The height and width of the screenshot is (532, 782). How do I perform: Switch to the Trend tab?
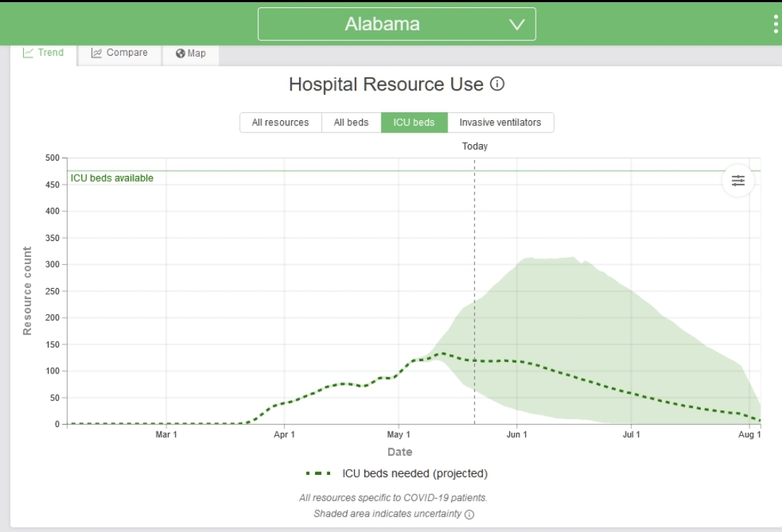(x=43, y=53)
